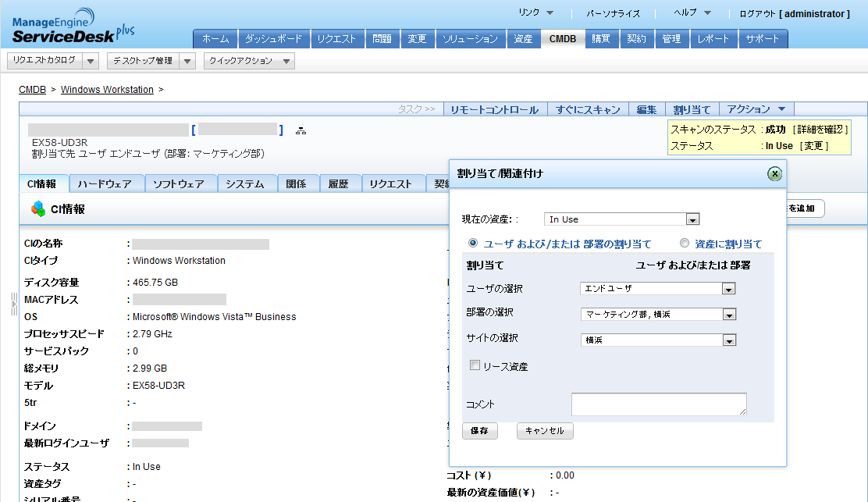Open the レポート tab
868x502 pixels.
point(713,39)
